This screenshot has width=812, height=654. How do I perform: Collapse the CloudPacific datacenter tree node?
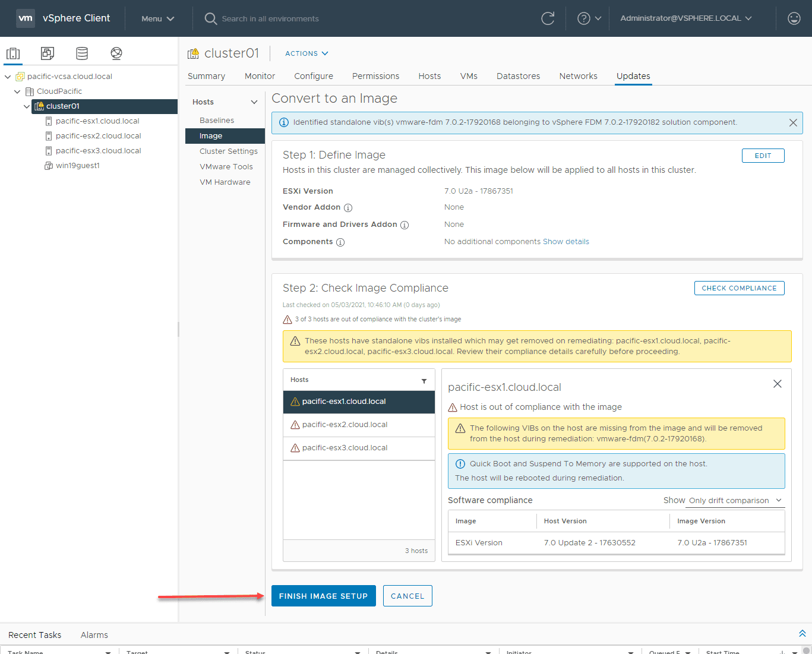pyautogui.click(x=17, y=91)
